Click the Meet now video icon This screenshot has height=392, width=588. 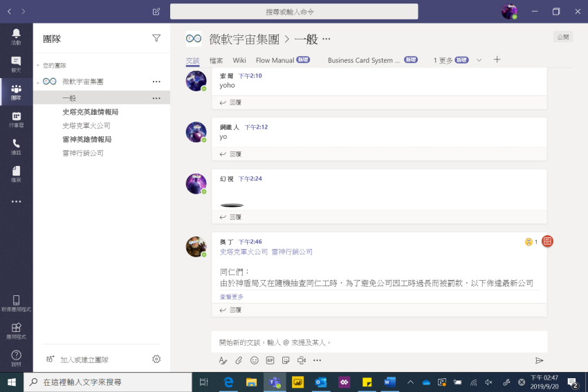point(302,360)
